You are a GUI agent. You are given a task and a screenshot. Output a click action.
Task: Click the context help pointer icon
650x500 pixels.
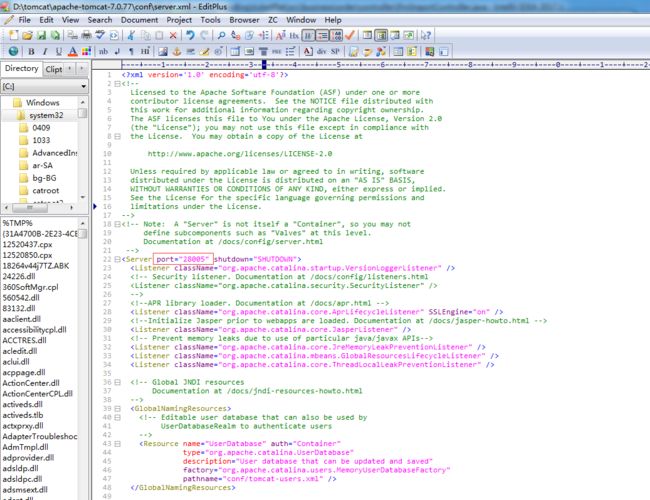(x=426, y=35)
